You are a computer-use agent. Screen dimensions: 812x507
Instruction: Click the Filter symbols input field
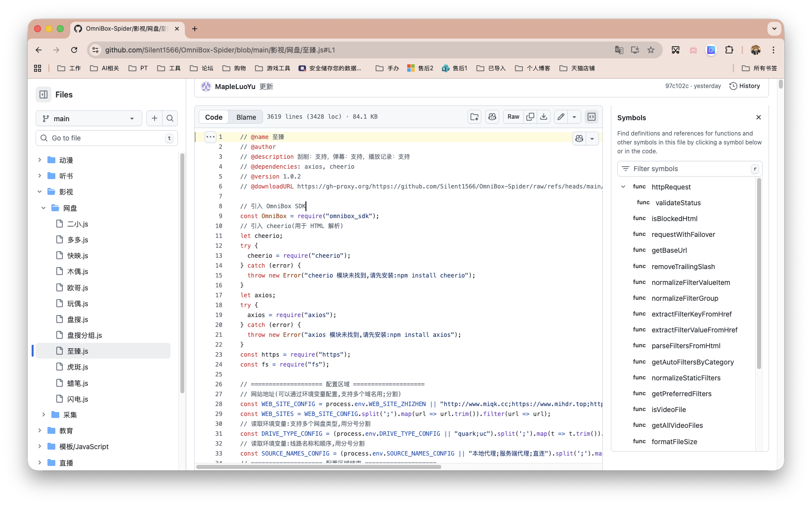[689, 169]
